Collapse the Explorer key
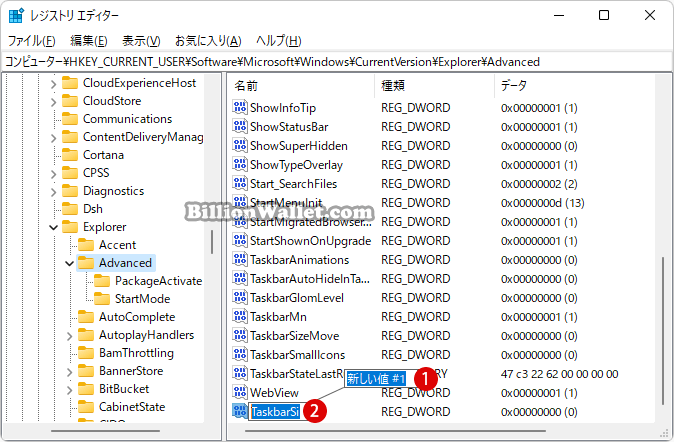Image resolution: width=674 pixels, height=442 pixels. tap(53, 227)
